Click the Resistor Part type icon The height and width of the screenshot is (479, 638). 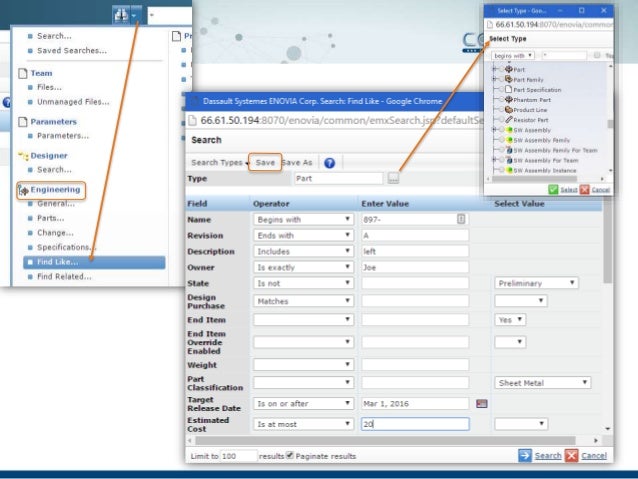pyautogui.click(x=509, y=120)
